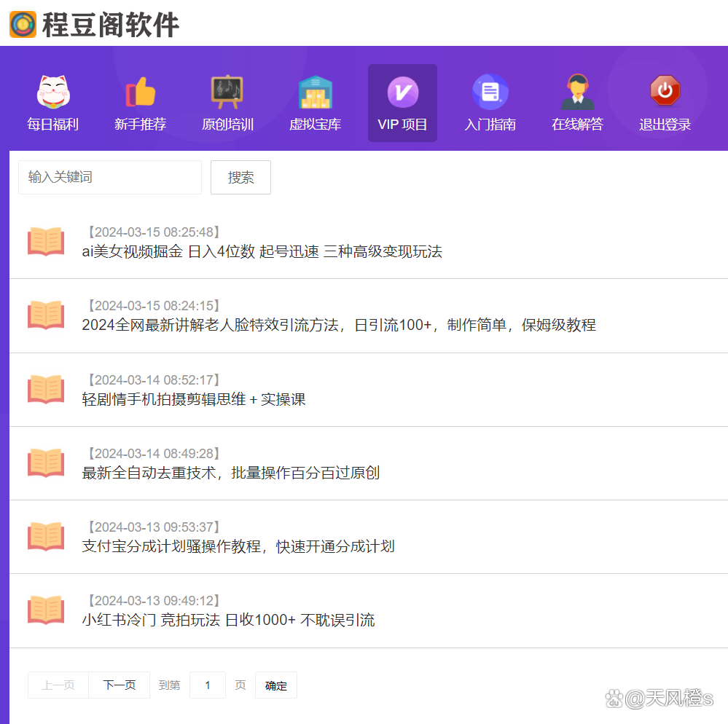Click the keyword search input field

[109, 177]
